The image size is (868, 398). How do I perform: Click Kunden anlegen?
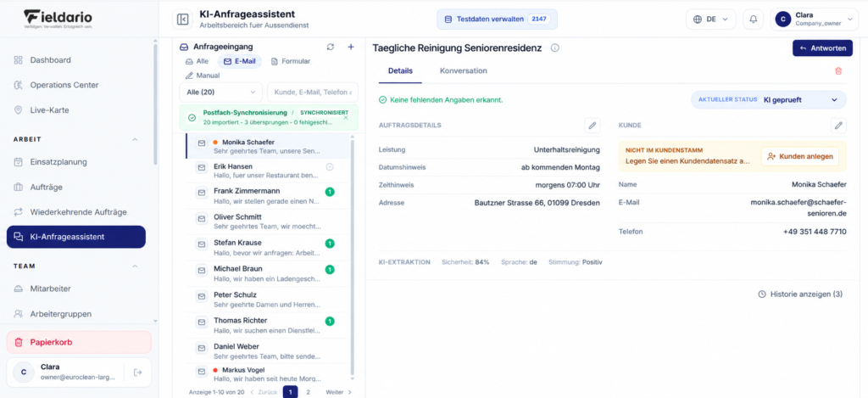[800, 157]
